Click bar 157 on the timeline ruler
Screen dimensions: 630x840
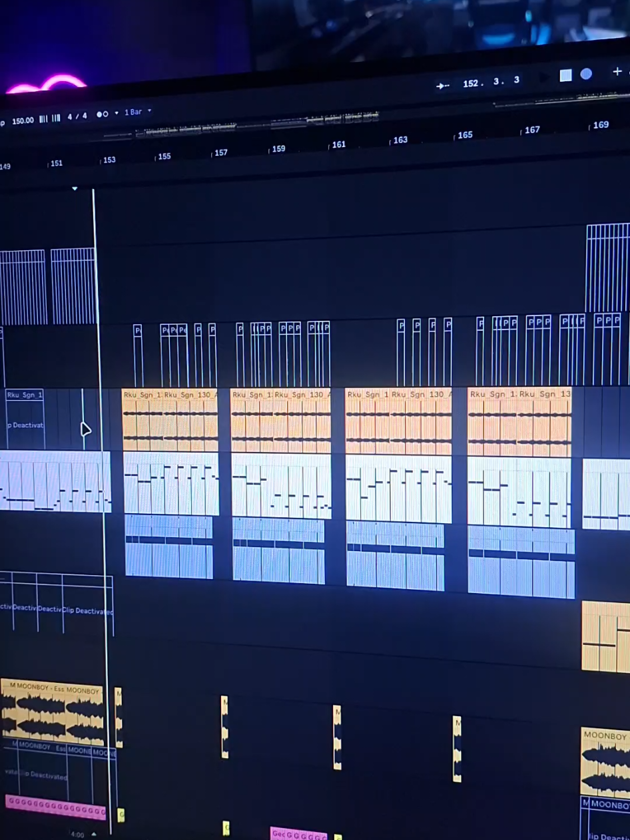[x=220, y=153]
